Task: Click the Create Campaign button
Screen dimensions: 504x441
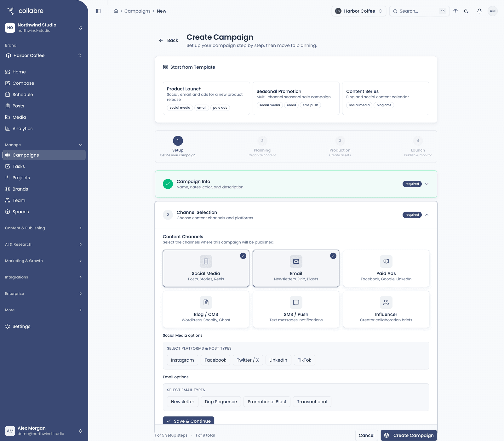Action: pyautogui.click(x=409, y=435)
